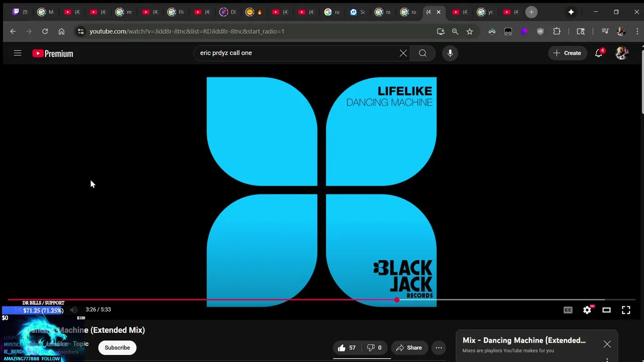Start voice search with microphone
The width and height of the screenshot is (644, 362).
[450, 53]
